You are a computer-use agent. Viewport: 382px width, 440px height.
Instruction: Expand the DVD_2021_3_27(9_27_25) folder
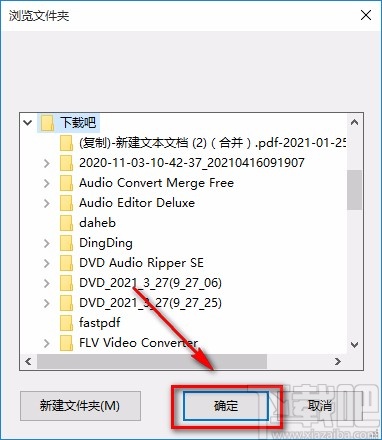[x=47, y=303]
